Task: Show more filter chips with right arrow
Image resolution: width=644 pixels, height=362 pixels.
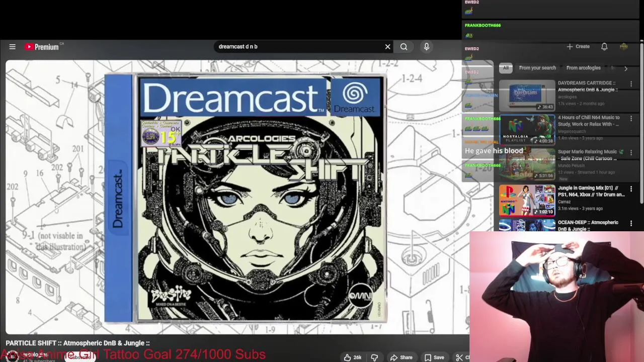Action: 625,68
